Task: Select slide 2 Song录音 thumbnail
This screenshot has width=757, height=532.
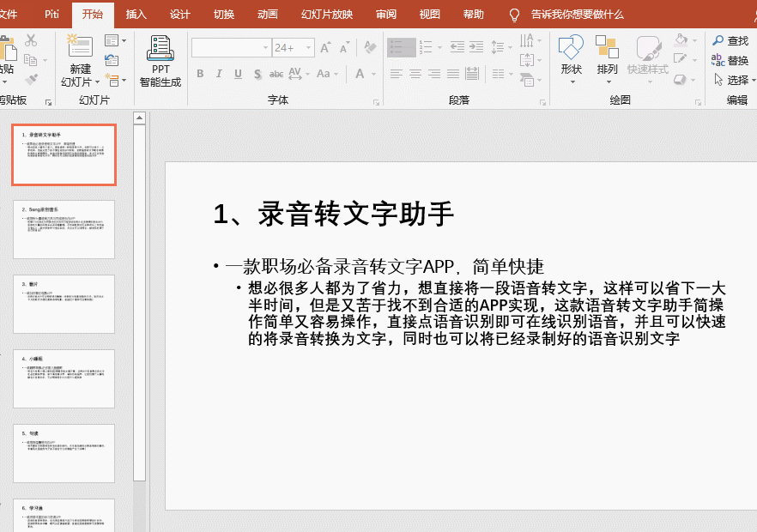Action: click(x=64, y=230)
